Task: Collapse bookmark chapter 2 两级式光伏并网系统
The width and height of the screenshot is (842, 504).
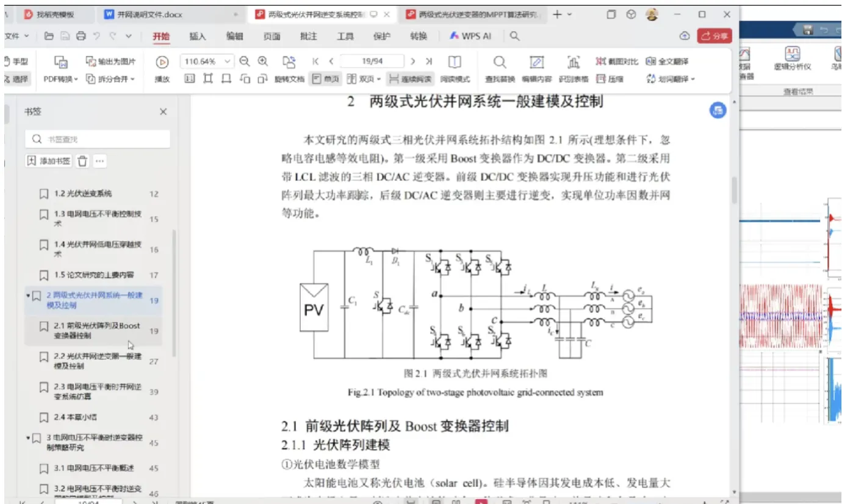Action: (x=28, y=296)
